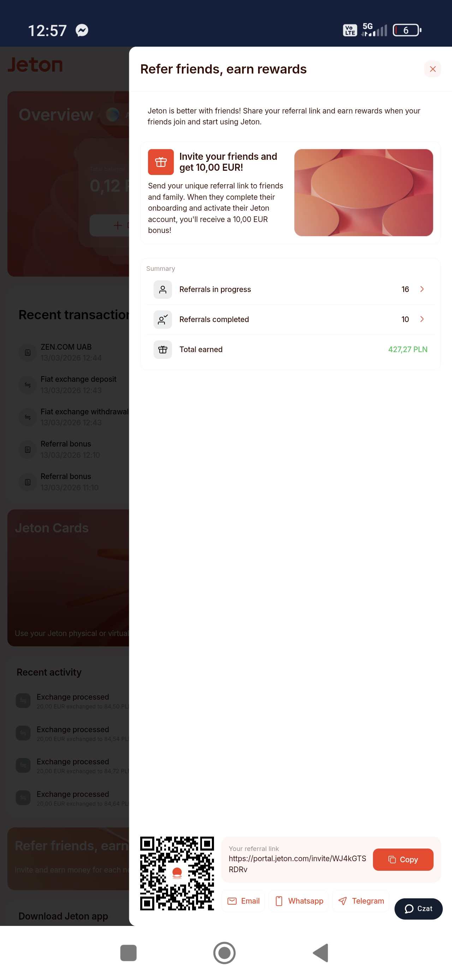Click the Referrals completed person-check icon

click(163, 320)
